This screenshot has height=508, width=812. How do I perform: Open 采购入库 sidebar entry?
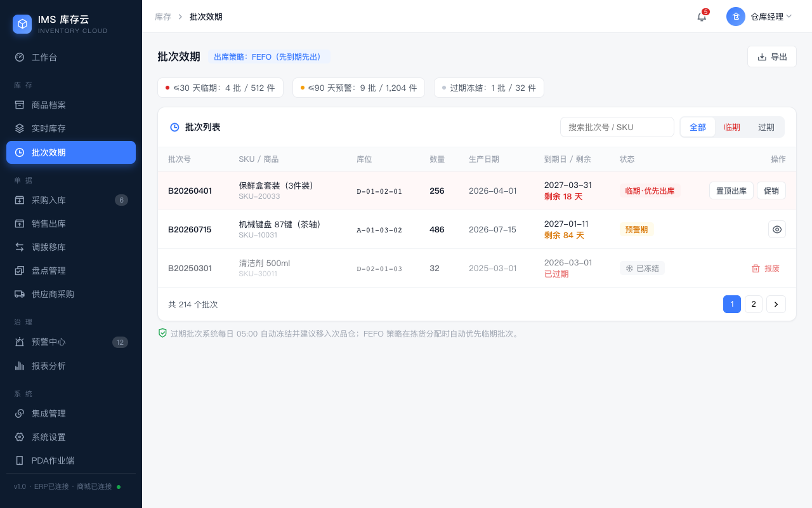click(x=71, y=200)
